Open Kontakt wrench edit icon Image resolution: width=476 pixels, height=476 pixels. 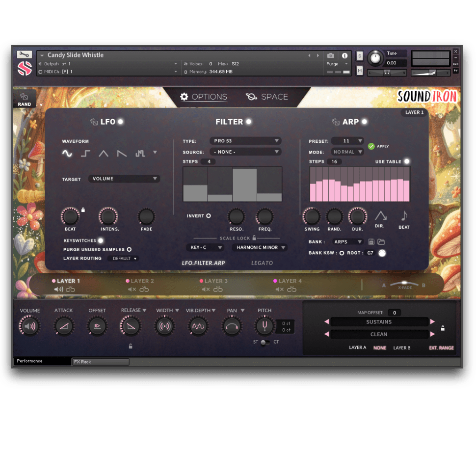(x=24, y=54)
